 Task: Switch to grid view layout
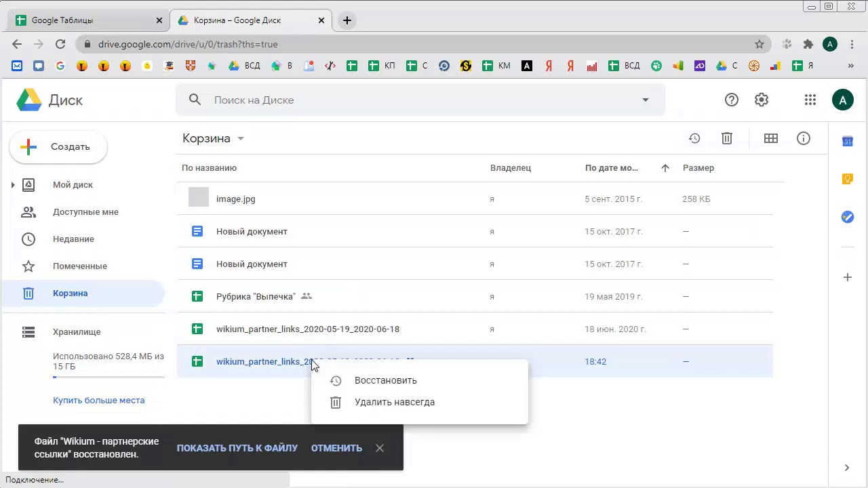point(771,138)
